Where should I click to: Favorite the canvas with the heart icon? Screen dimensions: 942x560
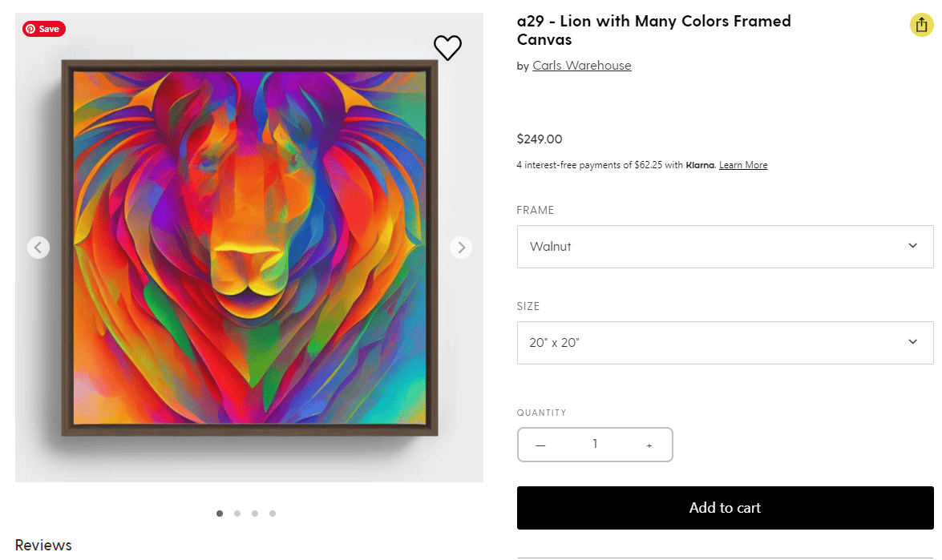pos(447,48)
